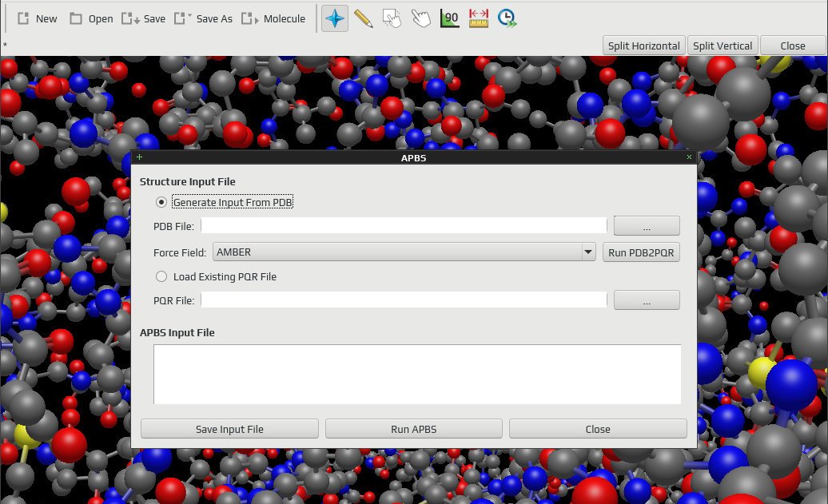Close the current view with the toolbar Close button

[x=793, y=46]
